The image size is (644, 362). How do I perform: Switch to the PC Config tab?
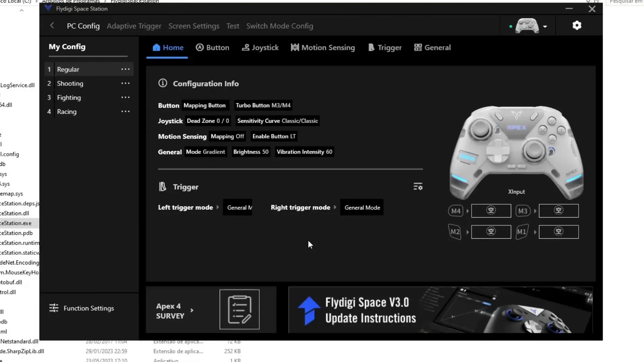(x=83, y=26)
